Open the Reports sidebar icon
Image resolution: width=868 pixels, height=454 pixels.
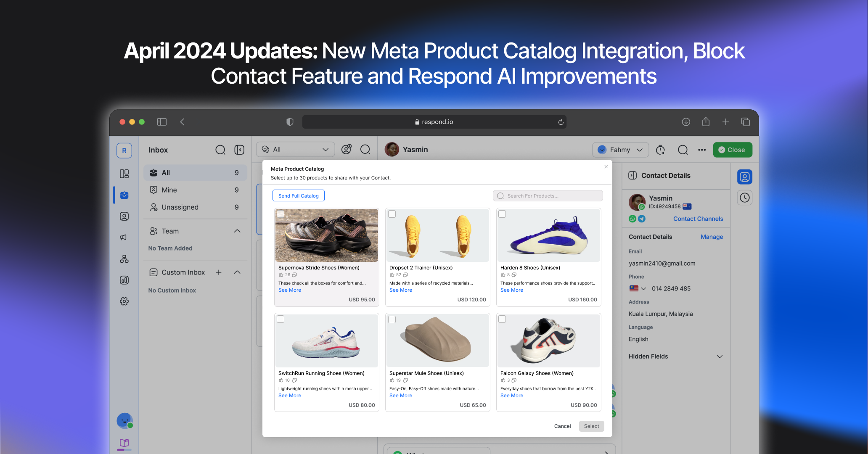[x=124, y=280]
